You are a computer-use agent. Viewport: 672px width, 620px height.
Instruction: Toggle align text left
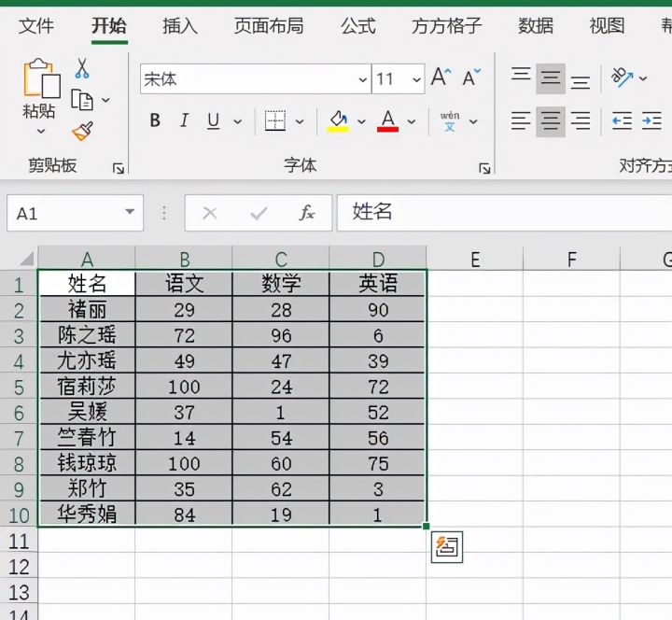click(x=521, y=120)
